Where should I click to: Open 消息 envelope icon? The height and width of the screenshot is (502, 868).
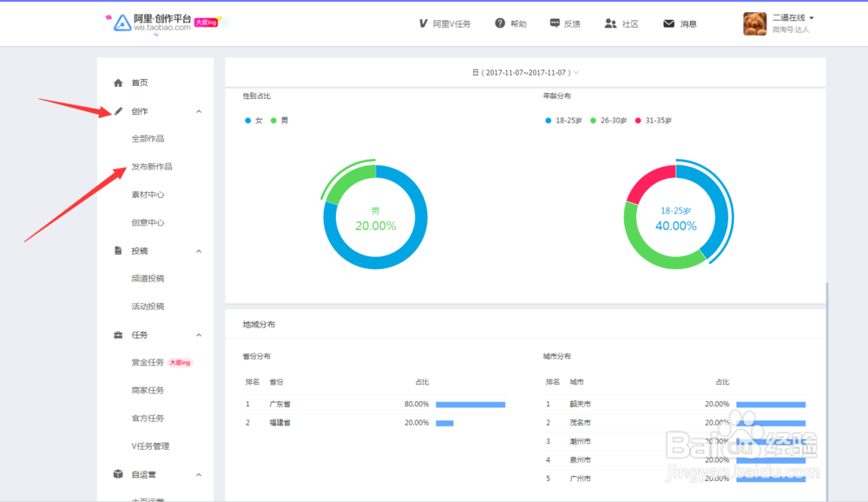(668, 23)
